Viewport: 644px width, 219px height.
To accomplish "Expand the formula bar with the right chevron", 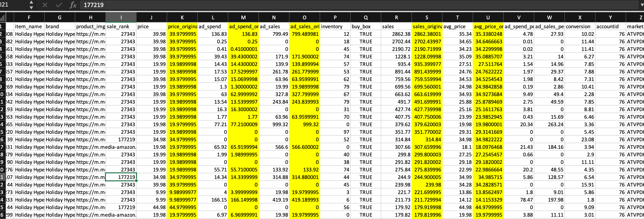I will [642, 5].
